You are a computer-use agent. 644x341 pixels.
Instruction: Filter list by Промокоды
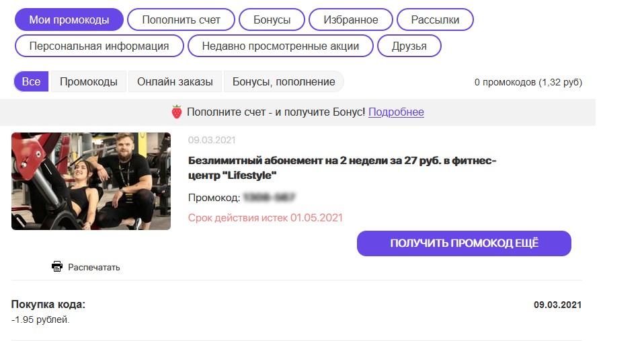[x=89, y=82]
